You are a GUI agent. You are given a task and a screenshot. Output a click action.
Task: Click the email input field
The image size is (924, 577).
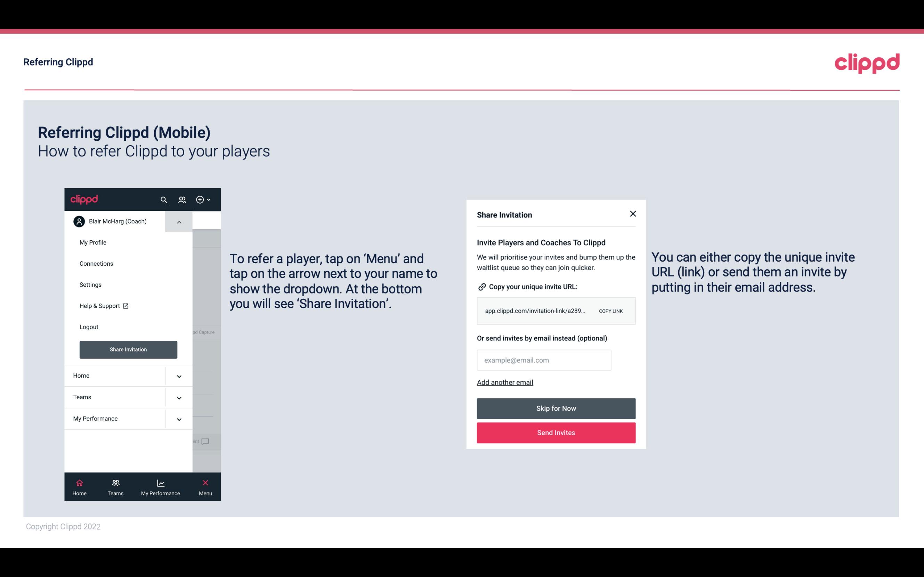click(543, 360)
